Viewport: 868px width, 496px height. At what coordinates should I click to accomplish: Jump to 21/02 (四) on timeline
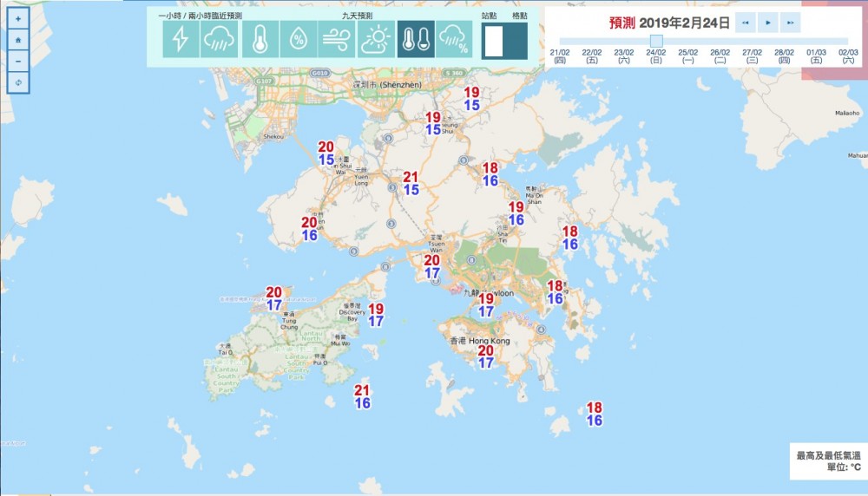pos(560,55)
